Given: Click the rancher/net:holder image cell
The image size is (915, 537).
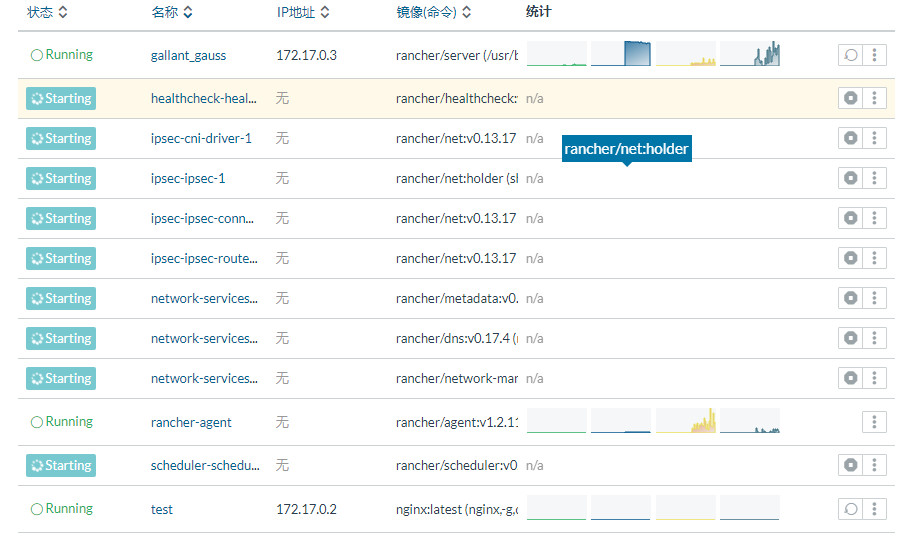Looking at the screenshot, I should click(x=457, y=179).
